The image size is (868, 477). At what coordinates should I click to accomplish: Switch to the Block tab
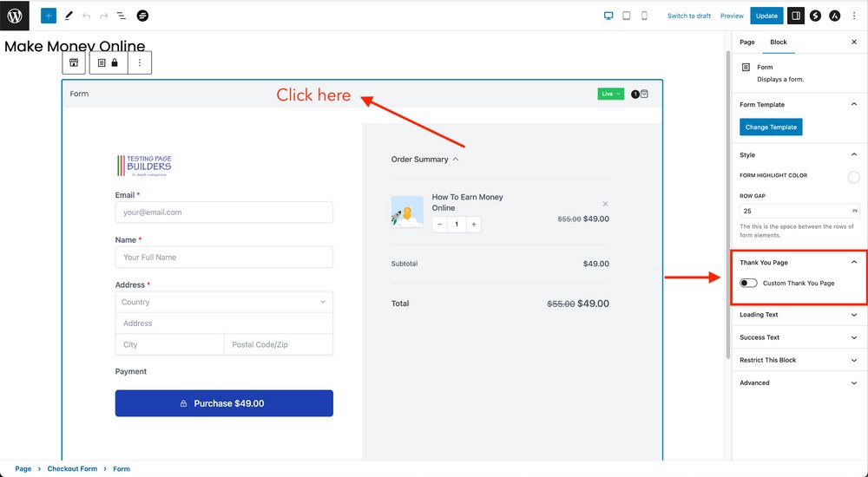click(x=779, y=42)
